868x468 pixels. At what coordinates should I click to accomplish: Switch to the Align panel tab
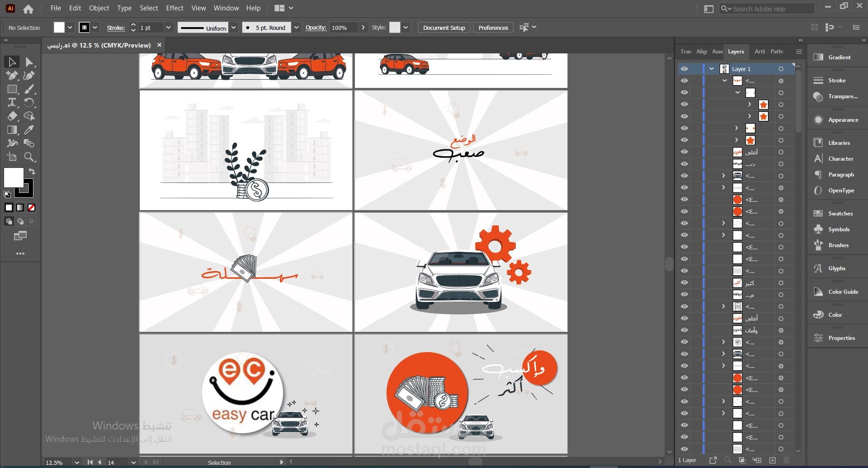coord(701,52)
